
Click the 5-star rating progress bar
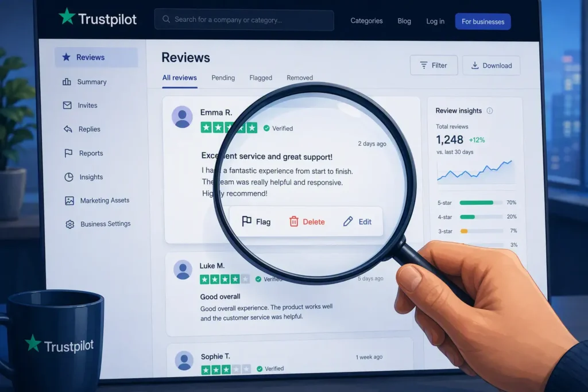pyautogui.click(x=481, y=203)
